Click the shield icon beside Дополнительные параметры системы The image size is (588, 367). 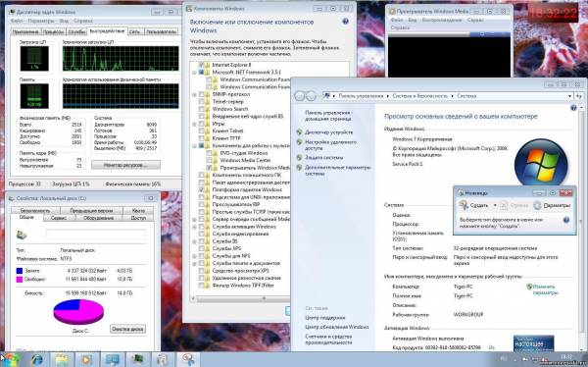[x=299, y=168]
